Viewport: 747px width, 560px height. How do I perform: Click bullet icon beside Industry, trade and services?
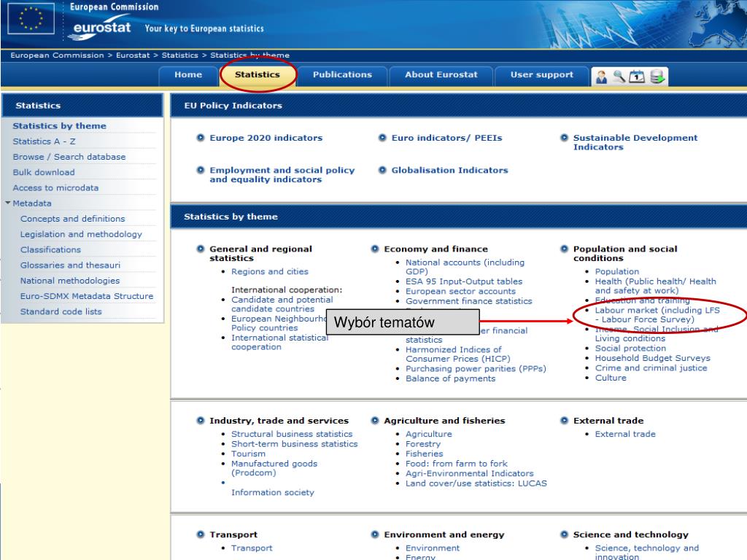pos(201,421)
